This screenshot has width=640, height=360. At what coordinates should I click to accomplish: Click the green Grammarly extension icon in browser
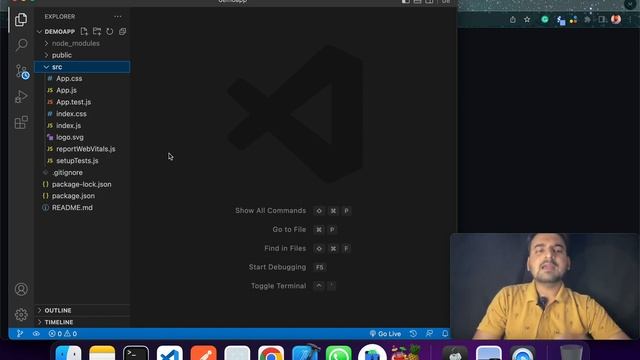tap(544, 19)
